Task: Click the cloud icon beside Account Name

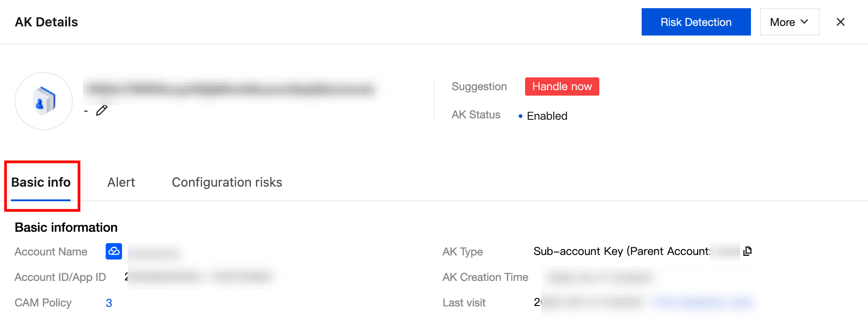Action: 114,251
